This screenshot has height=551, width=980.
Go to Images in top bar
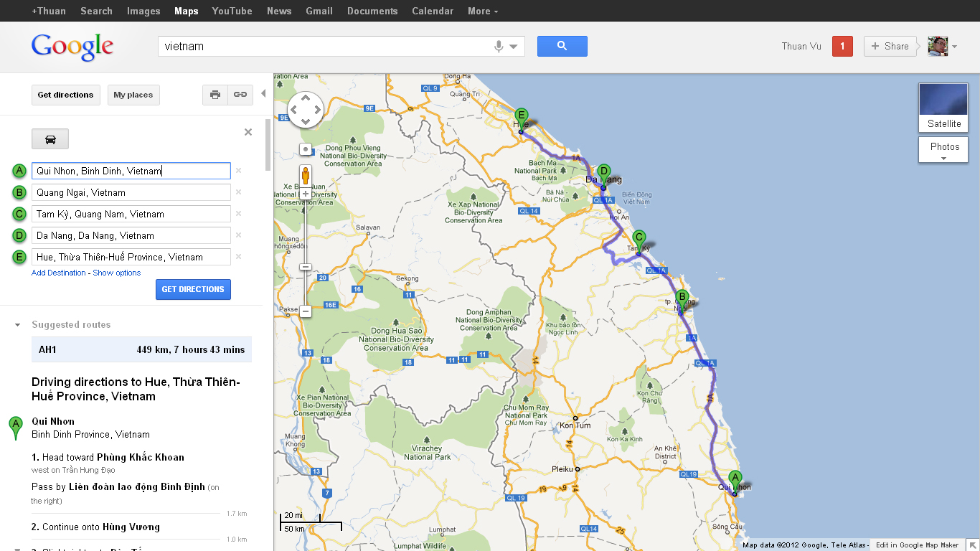point(143,11)
